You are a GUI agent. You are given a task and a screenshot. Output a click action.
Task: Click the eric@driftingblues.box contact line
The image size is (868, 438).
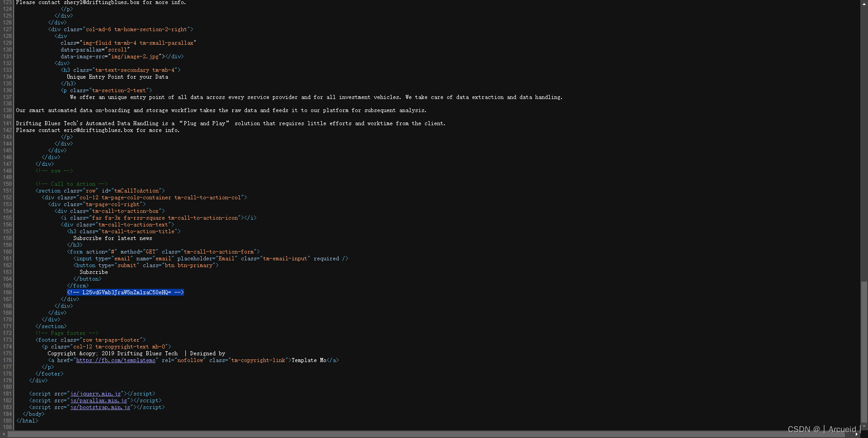98,130
